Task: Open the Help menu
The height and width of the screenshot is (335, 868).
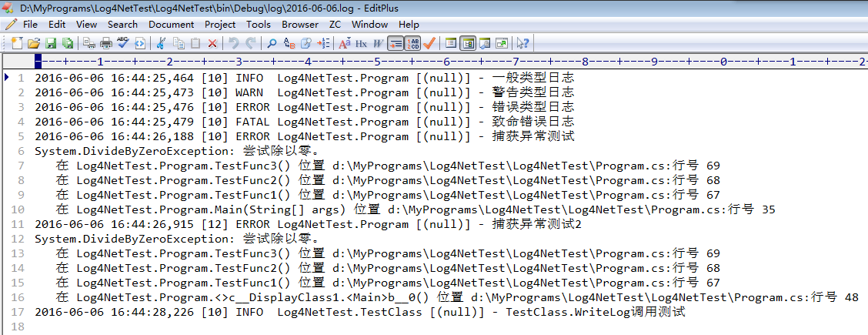Action: 409,25
